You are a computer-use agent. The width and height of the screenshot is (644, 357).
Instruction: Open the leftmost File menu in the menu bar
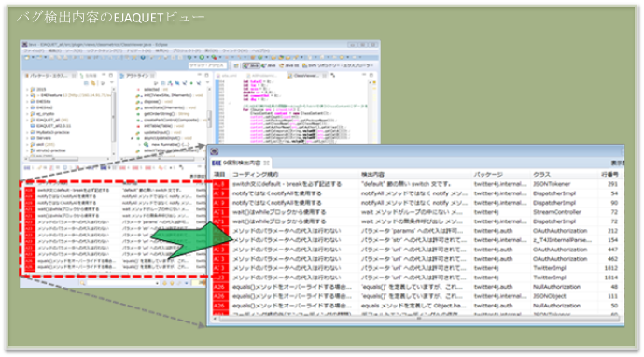tap(34, 51)
